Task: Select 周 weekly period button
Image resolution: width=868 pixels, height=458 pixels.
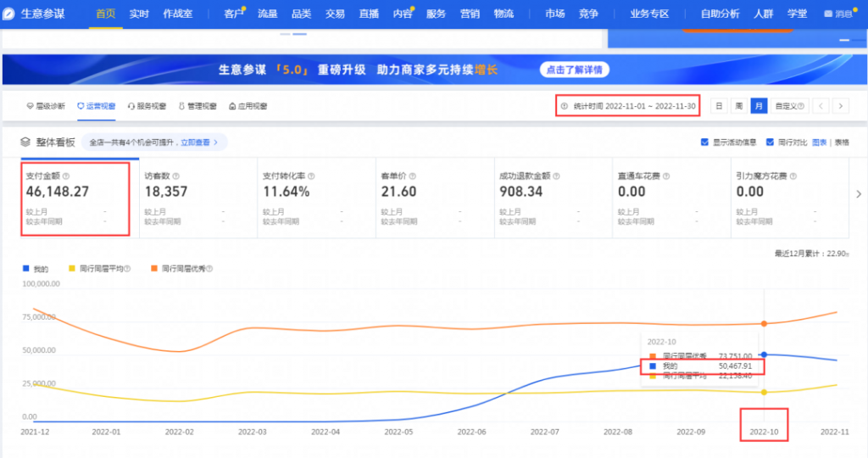Action: (739, 106)
